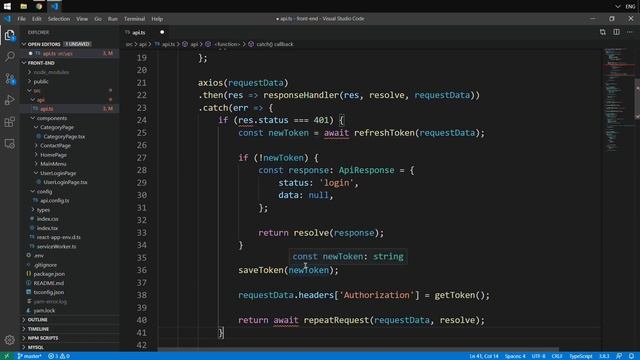
Task: Split the editor to the right
Action: click(x=616, y=32)
